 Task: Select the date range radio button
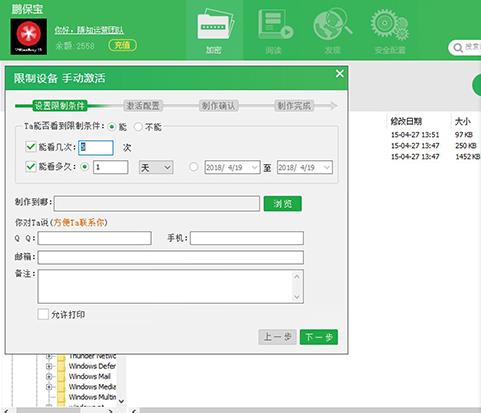click(193, 167)
